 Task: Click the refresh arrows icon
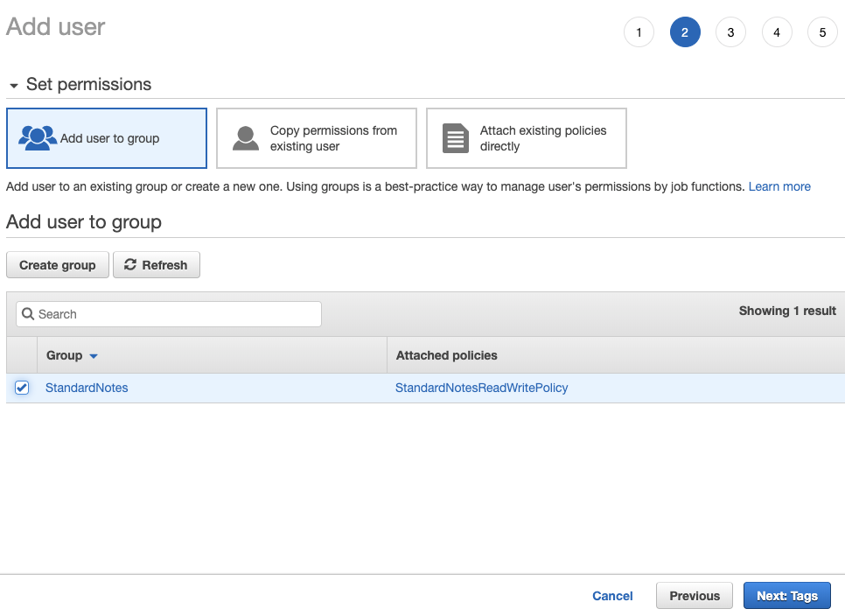pos(130,265)
